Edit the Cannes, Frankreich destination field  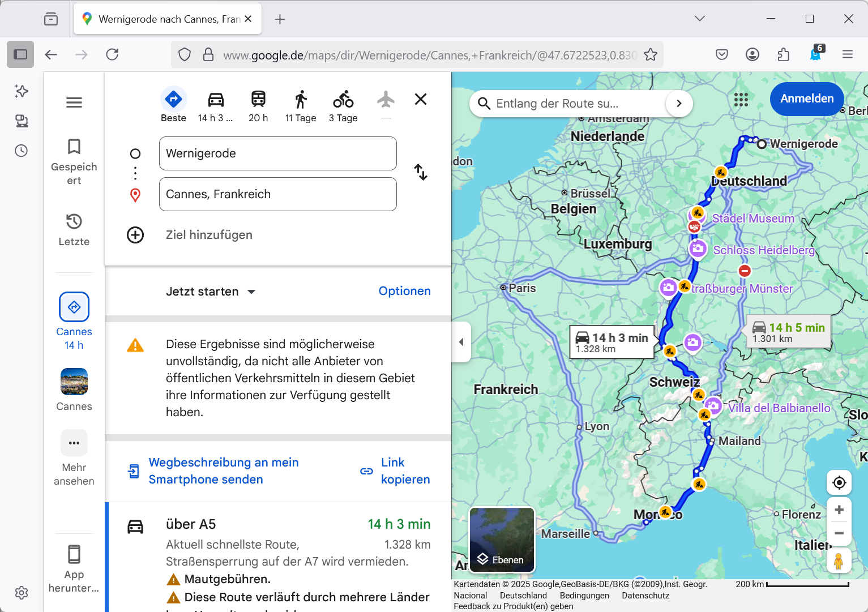click(x=278, y=194)
